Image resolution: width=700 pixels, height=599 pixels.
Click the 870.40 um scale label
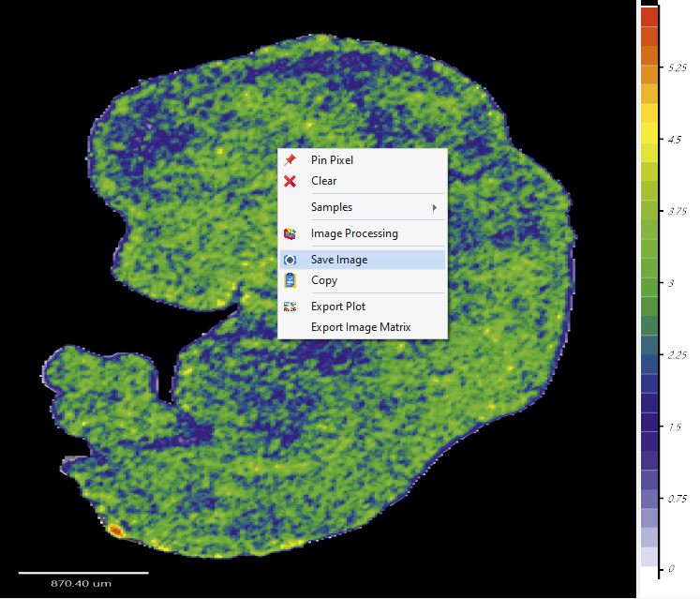[x=81, y=584]
